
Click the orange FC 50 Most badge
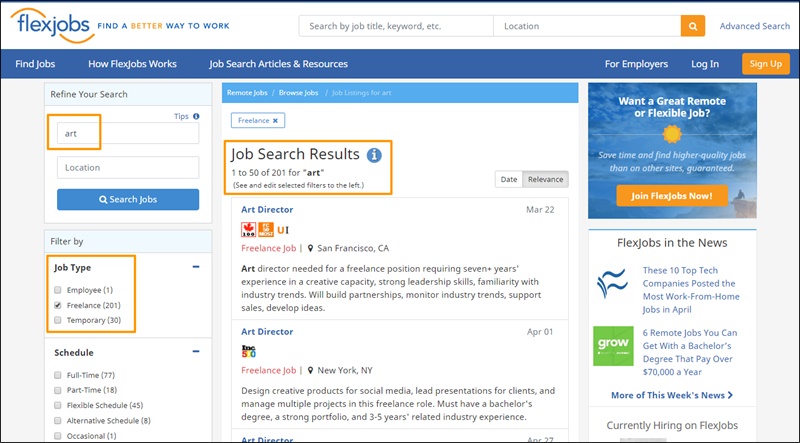click(266, 230)
